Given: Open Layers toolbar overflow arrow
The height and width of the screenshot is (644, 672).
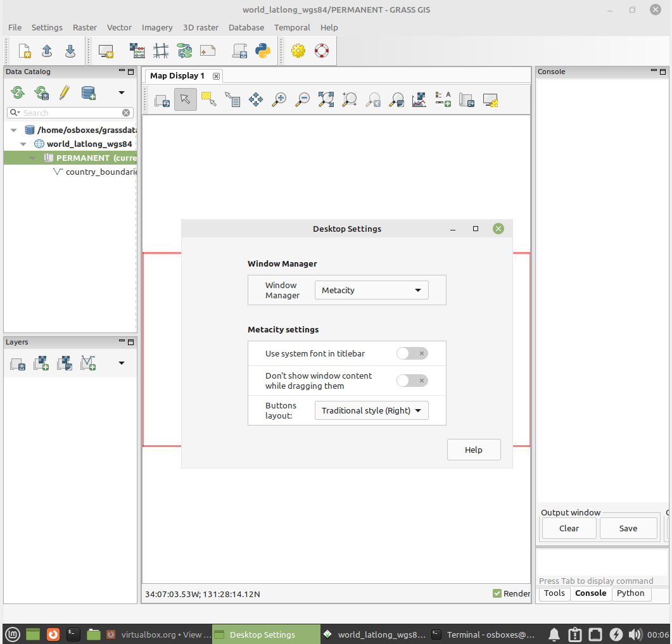Looking at the screenshot, I should pyautogui.click(x=122, y=363).
